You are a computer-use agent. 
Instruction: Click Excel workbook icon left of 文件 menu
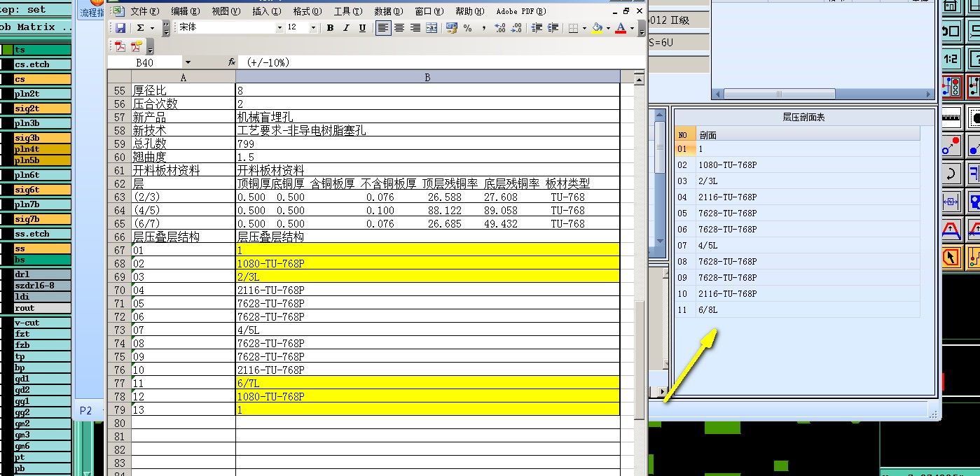pos(118,11)
